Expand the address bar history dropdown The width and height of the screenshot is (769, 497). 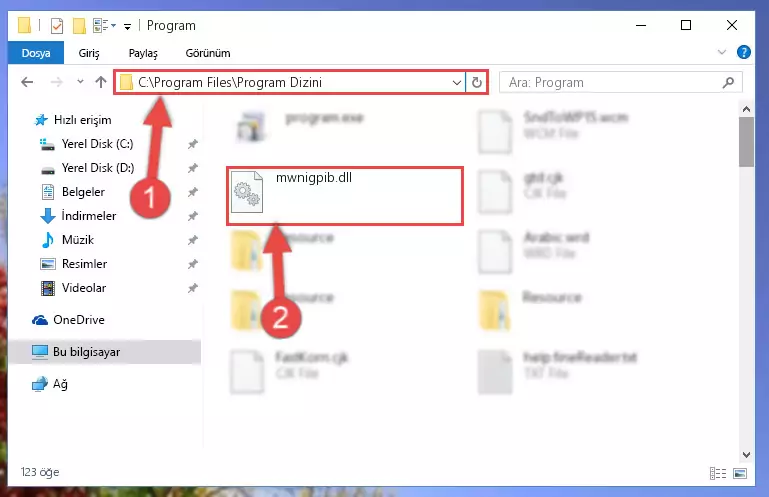pyautogui.click(x=457, y=82)
